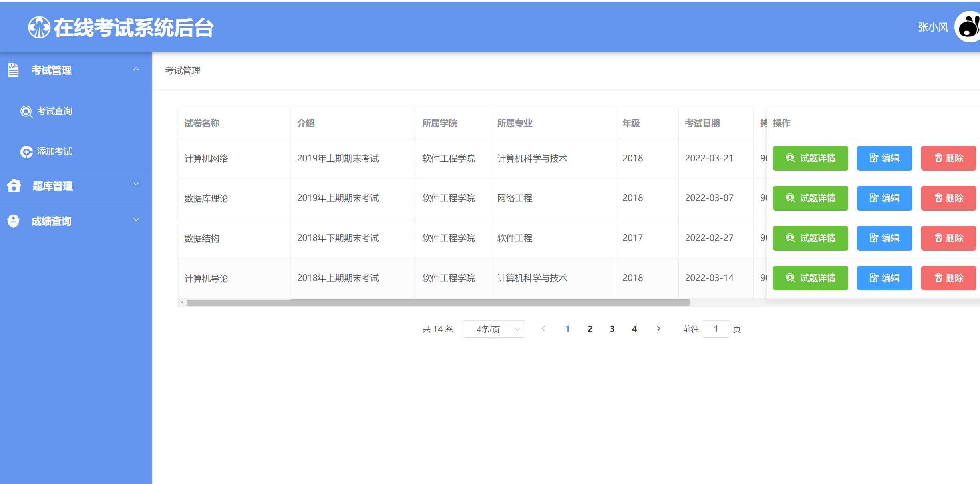The height and width of the screenshot is (484, 980).
Task: Click the 前往 page number input field
Action: click(x=716, y=329)
